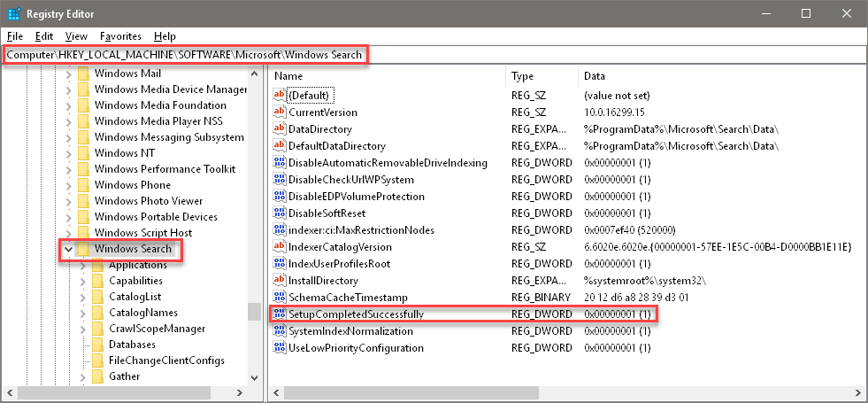868x403 pixels.
Task: Click the CurrentVersion string value icon
Action: pos(280,112)
